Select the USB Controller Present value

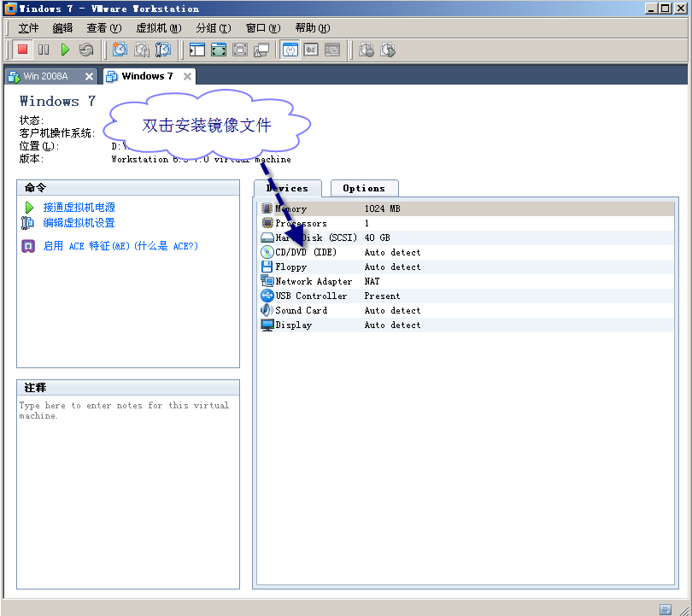tap(382, 296)
